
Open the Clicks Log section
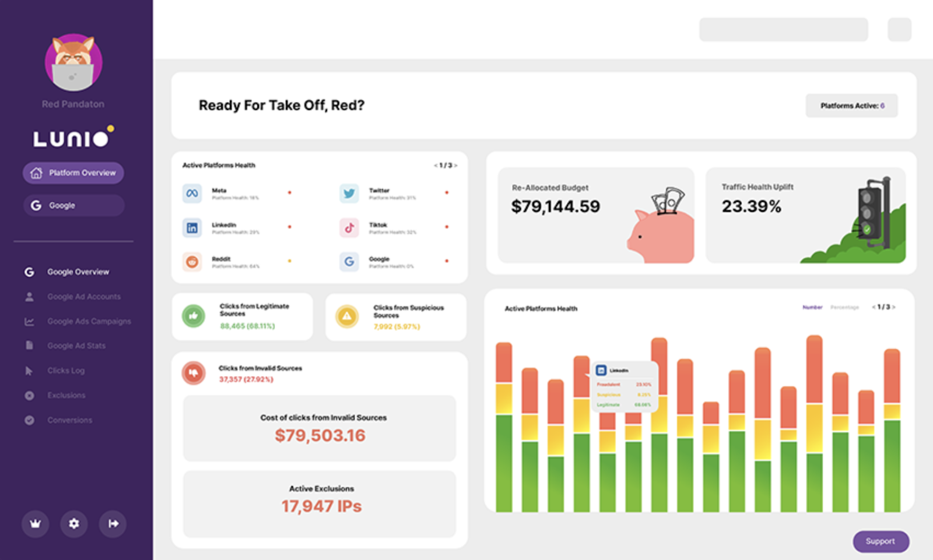(66, 371)
